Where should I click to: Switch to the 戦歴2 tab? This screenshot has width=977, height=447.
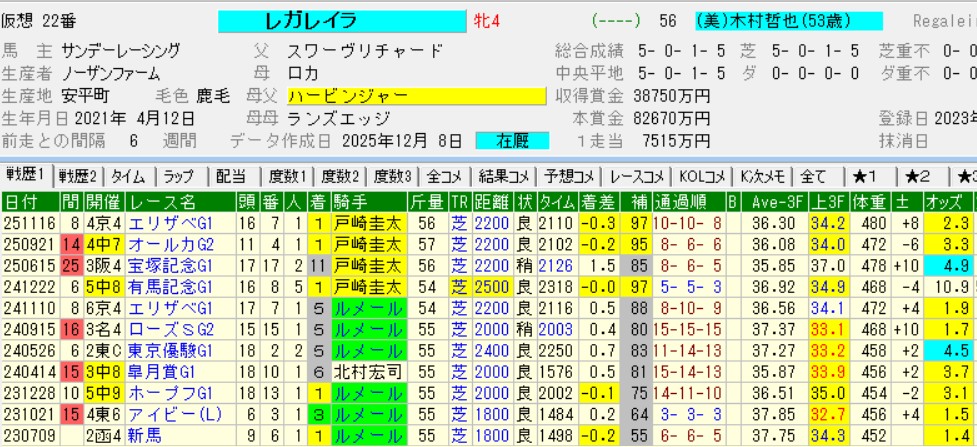(x=79, y=176)
